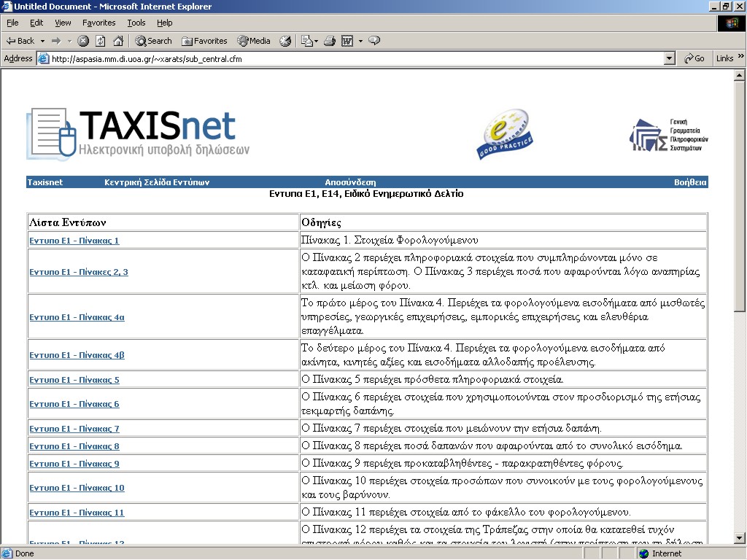Screen dimensions: 747x560
Task: Open the Back history dropdown arrow
Action: (x=42, y=41)
